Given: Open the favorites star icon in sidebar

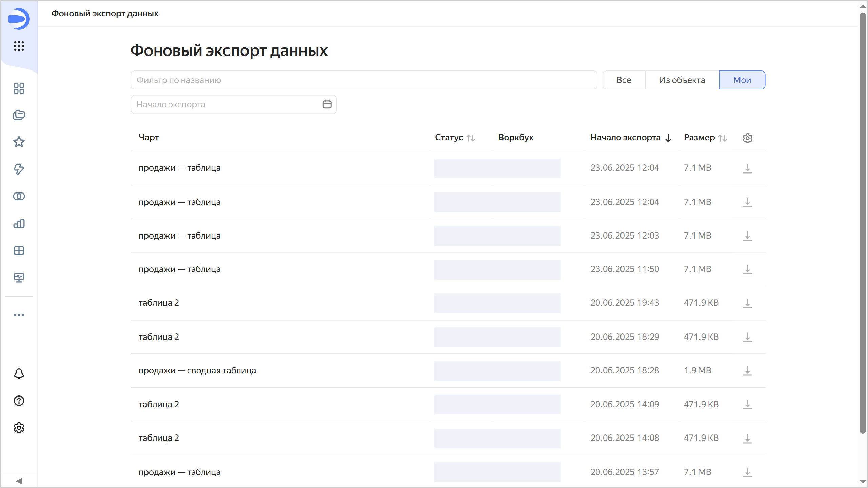Looking at the screenshot, I should pyautogui.click(x=19, y=142).
